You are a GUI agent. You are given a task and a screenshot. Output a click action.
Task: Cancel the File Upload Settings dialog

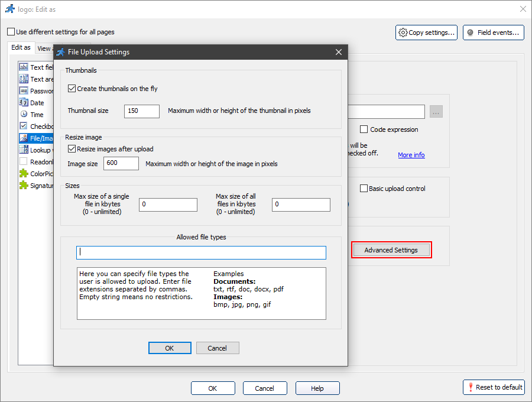click(217, 348)
